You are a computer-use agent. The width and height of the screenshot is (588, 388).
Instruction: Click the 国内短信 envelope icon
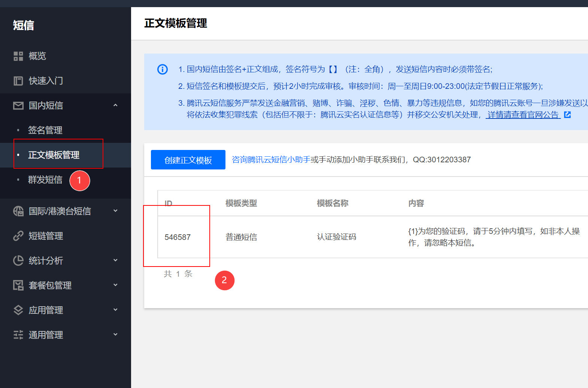tap(18, 106)
